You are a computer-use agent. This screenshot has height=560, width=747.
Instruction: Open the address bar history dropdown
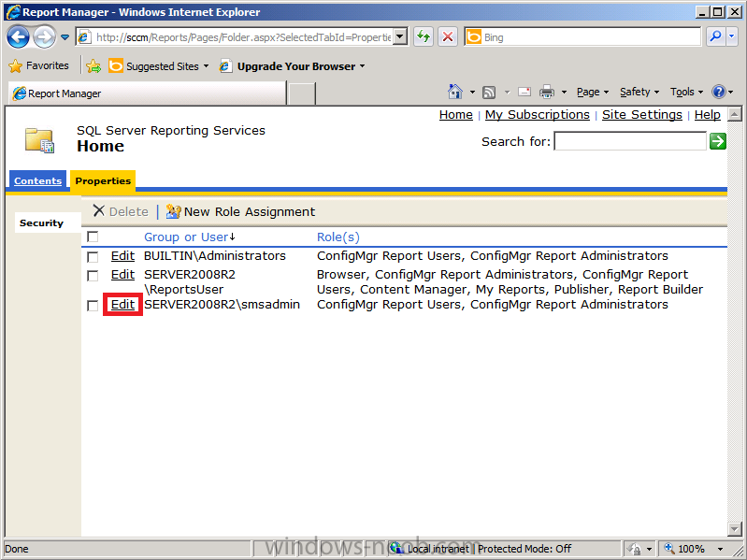click(x=400, y=36)
